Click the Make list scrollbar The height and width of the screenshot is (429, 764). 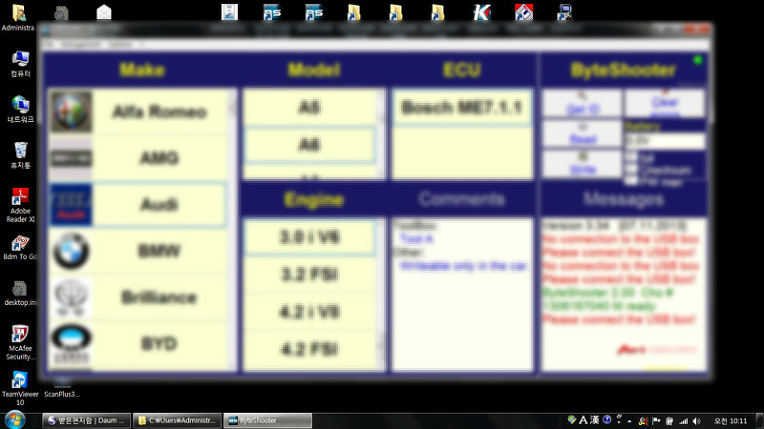tap(232, 229)
